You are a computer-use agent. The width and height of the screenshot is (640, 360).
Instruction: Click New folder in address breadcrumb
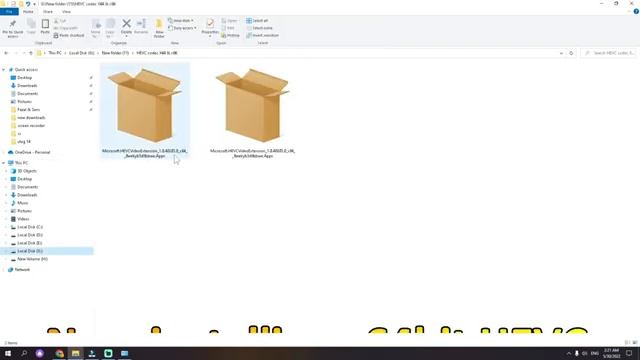[115, 53]
